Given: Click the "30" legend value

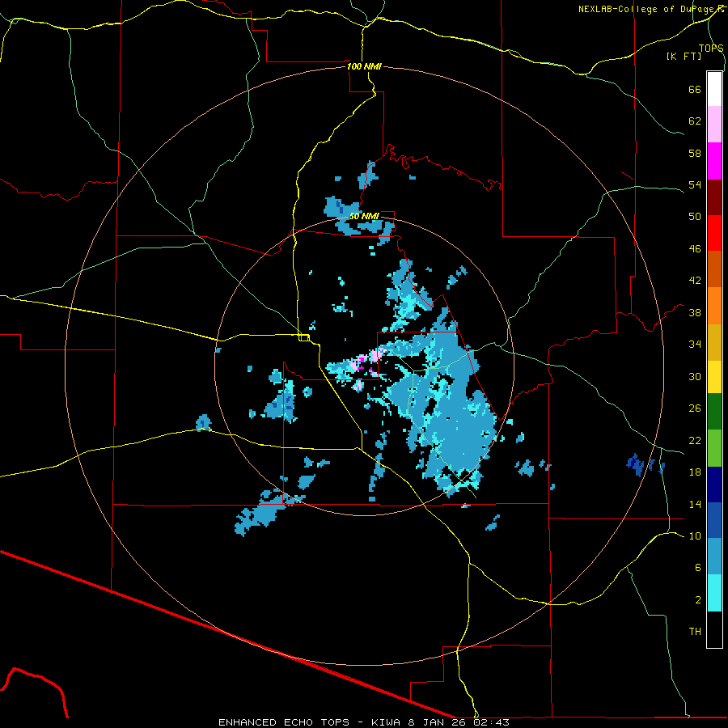Looking at the screenshot, I should click(695, 376).
